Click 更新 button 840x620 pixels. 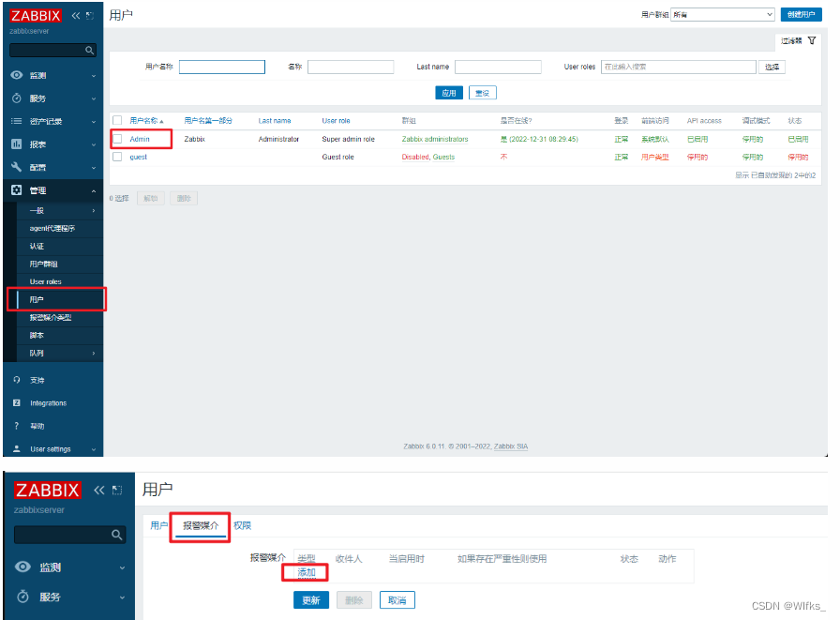310,600
